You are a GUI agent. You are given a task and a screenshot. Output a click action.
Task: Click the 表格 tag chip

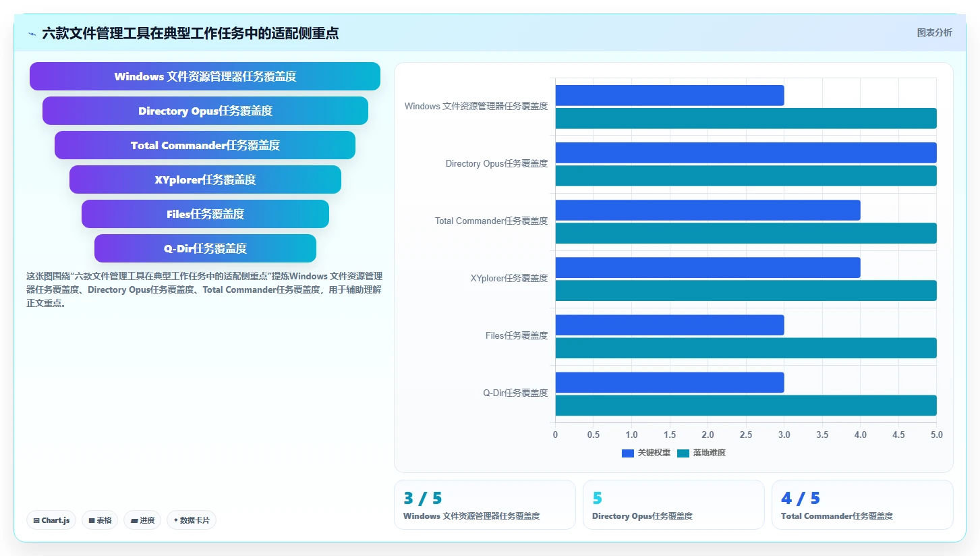pos(100,520)
